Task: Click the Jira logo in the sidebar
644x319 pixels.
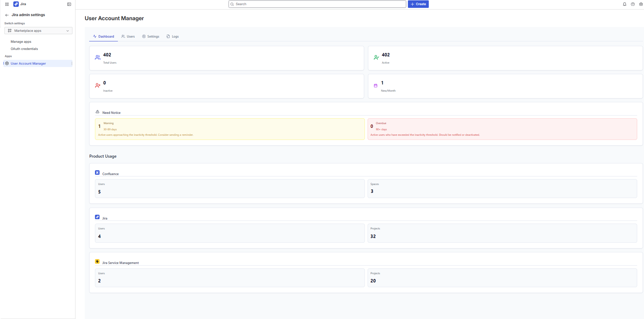Action: [x=15, y=4]
